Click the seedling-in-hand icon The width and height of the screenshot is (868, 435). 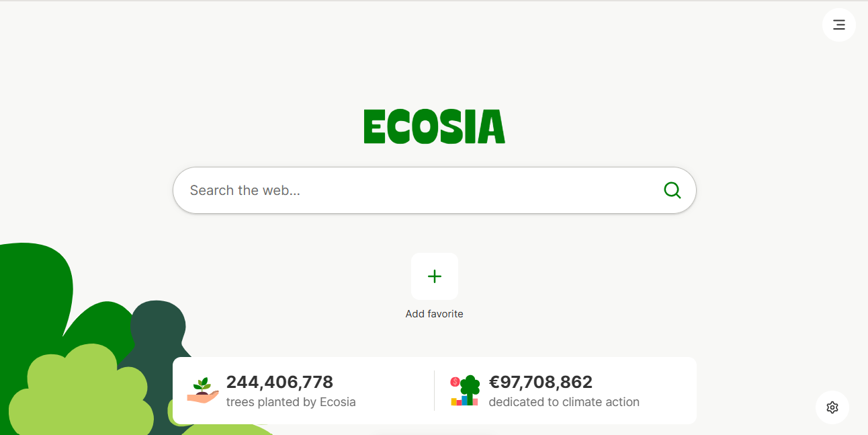click(x=203, y=391)
